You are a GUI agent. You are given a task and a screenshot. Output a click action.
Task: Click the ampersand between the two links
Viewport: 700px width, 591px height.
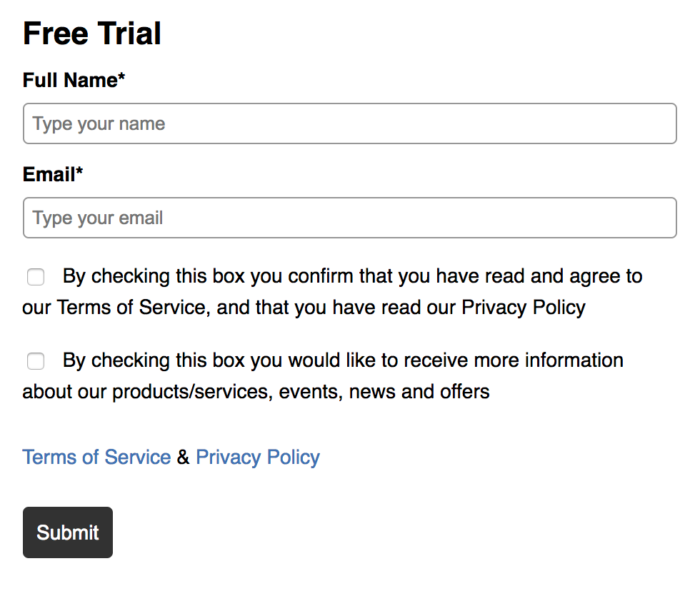(184, 458)
